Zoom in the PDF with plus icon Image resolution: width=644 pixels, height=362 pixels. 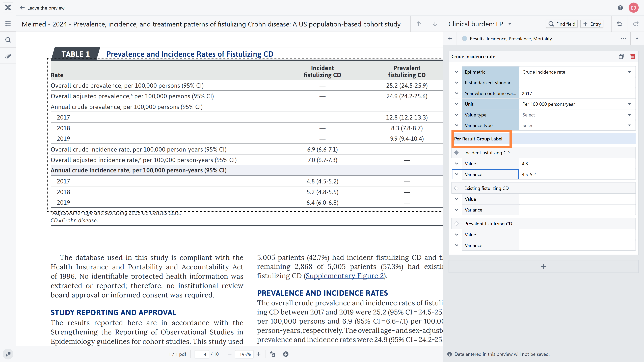tap(258, 354)
